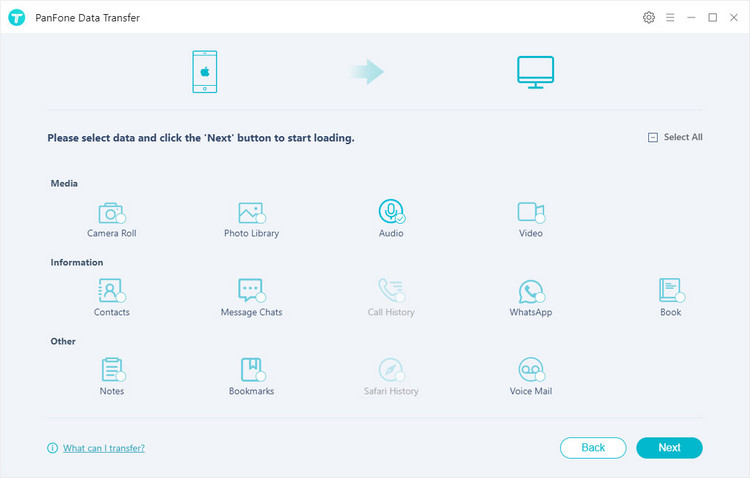Select the Photo Library icon
This screenshot has height=478, width=750.
pyautogui.click(x=252, y=213)
